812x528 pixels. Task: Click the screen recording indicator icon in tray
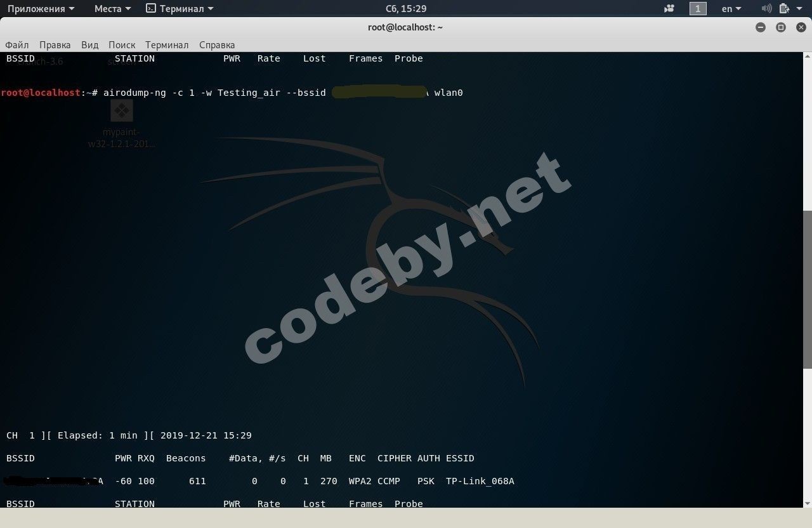pyautogui.click(x=669, y=8)
